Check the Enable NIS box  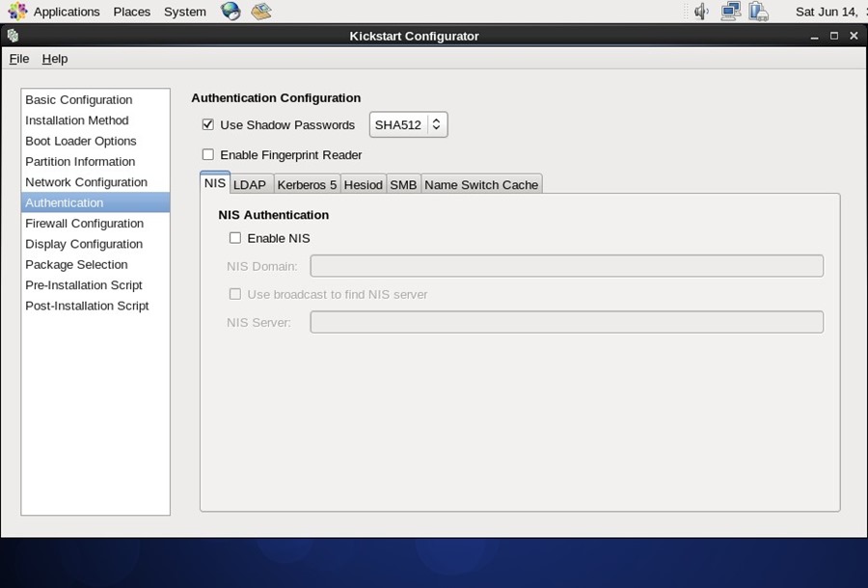(234, 238)
